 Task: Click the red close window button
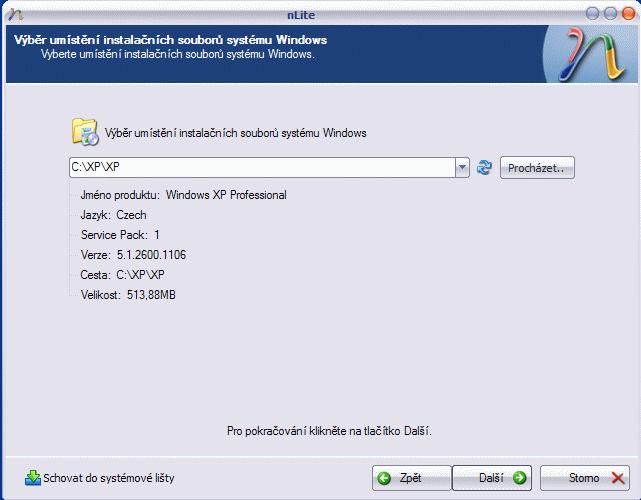pos(628,13)
